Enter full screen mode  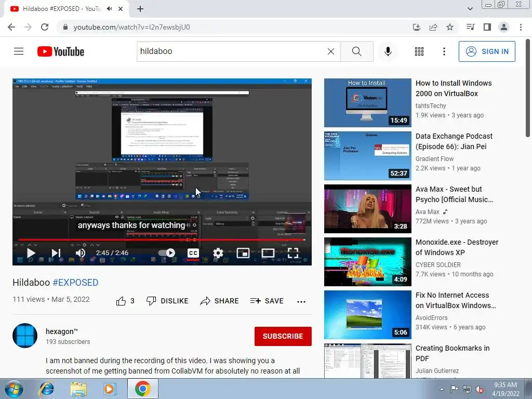click(293, 253)
